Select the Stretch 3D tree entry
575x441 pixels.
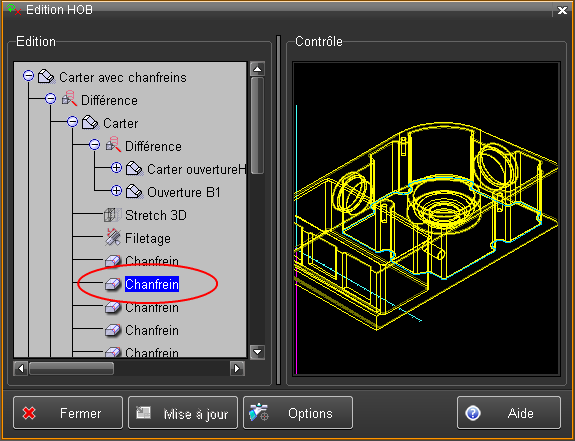click(x=156, y=215)
